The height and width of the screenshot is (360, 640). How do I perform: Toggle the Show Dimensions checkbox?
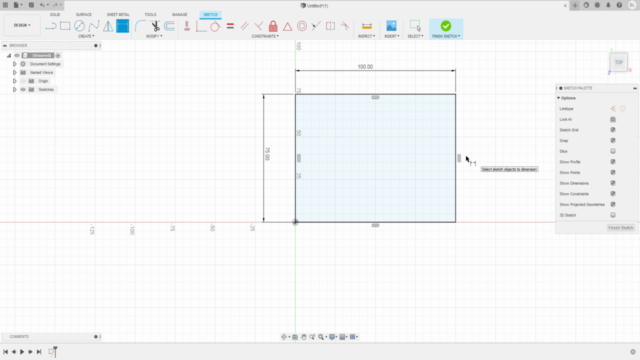[613, 183]
